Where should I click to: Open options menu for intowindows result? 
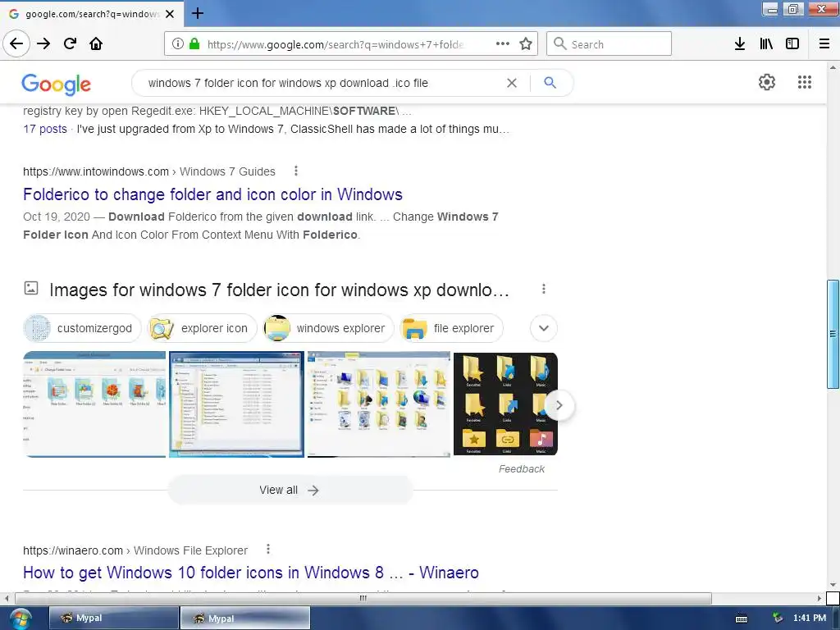pyautogui.click(x=295, y=171)
